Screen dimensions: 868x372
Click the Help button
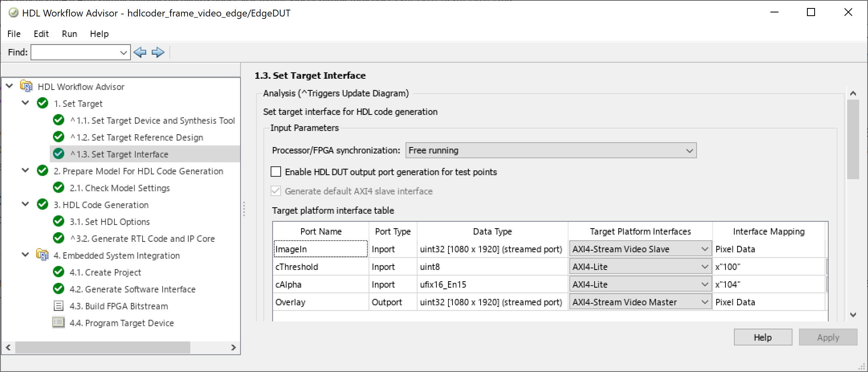pos(762,337)
